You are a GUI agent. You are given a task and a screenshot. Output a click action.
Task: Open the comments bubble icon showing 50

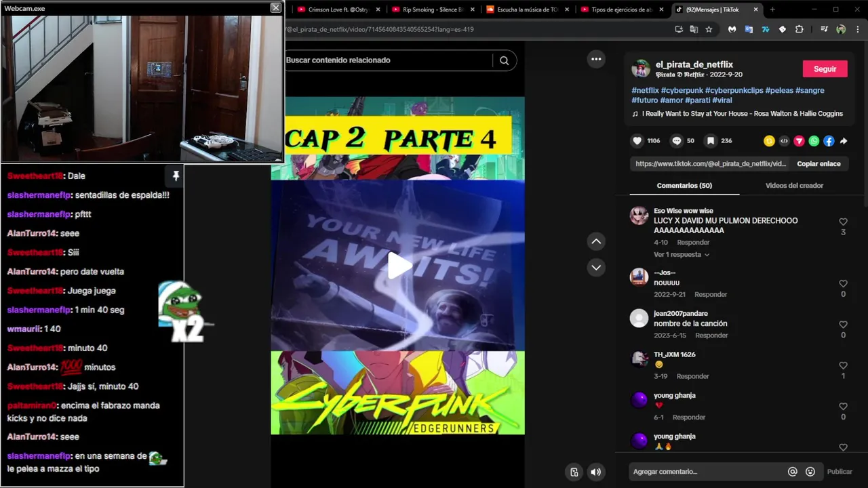(x=676, y=141)
